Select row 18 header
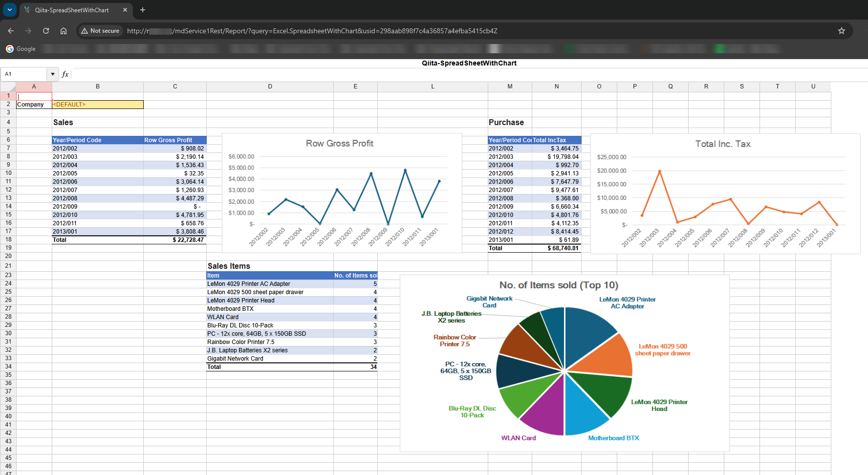This screenshot has height=475, width=868. tap(8, 239)
